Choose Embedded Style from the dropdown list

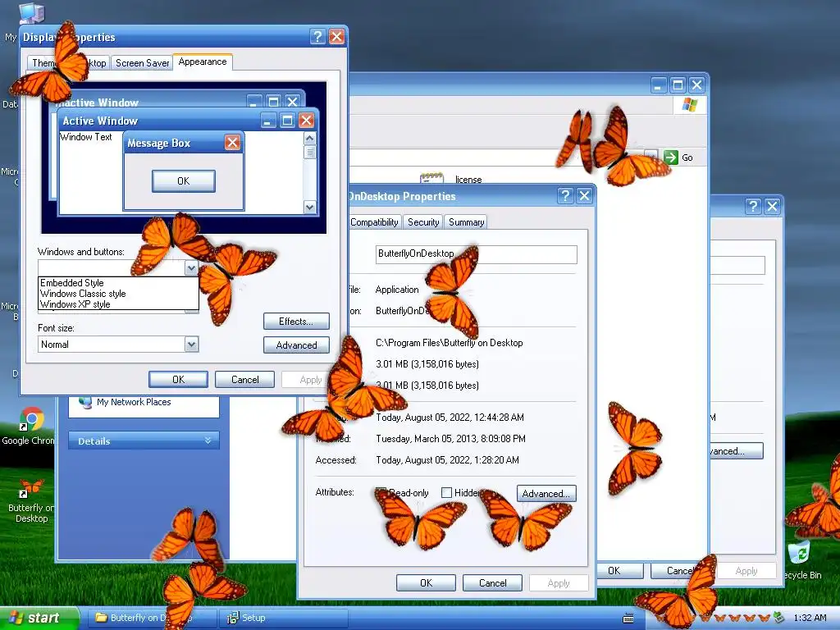[118, 283]
